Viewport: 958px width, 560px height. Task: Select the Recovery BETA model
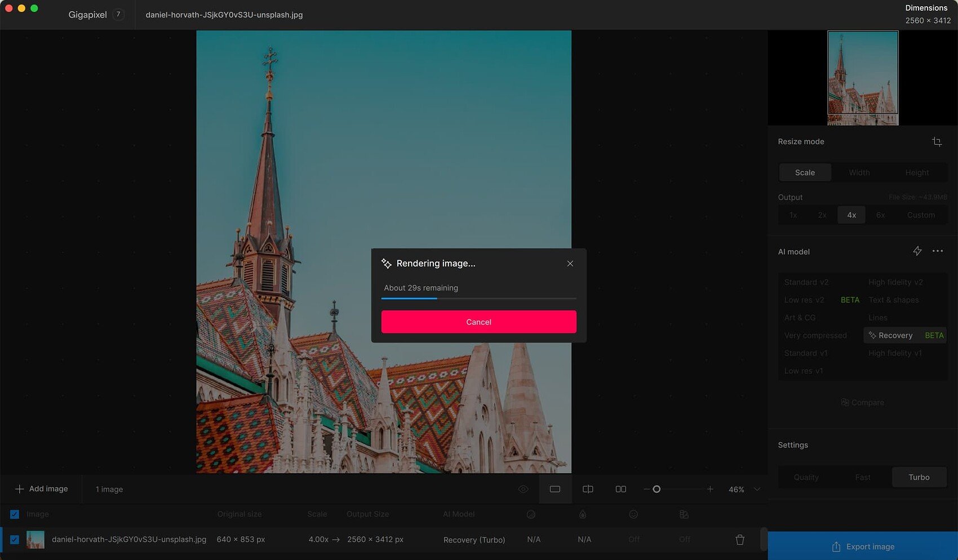pos(895,335)
